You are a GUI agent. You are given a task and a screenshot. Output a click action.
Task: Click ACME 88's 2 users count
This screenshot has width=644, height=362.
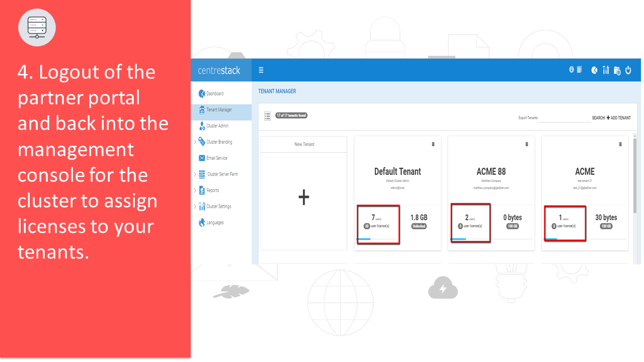click(471, 218)
